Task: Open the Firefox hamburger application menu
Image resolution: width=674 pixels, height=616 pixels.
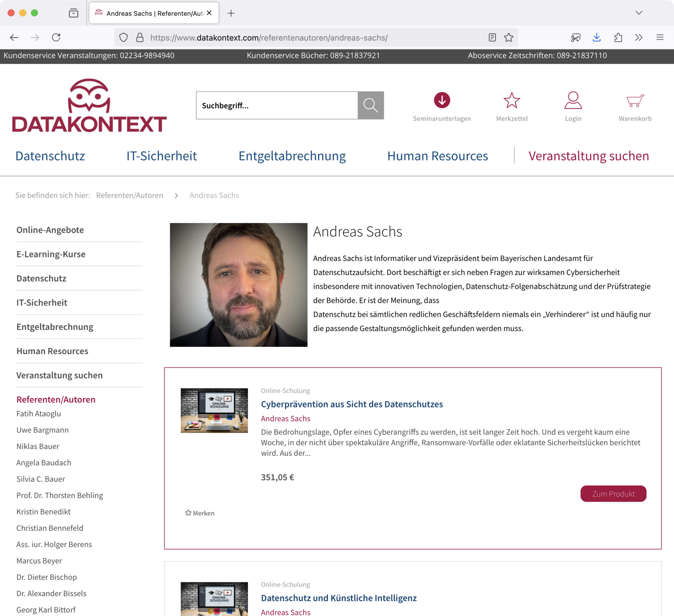Action: point(660,37)
